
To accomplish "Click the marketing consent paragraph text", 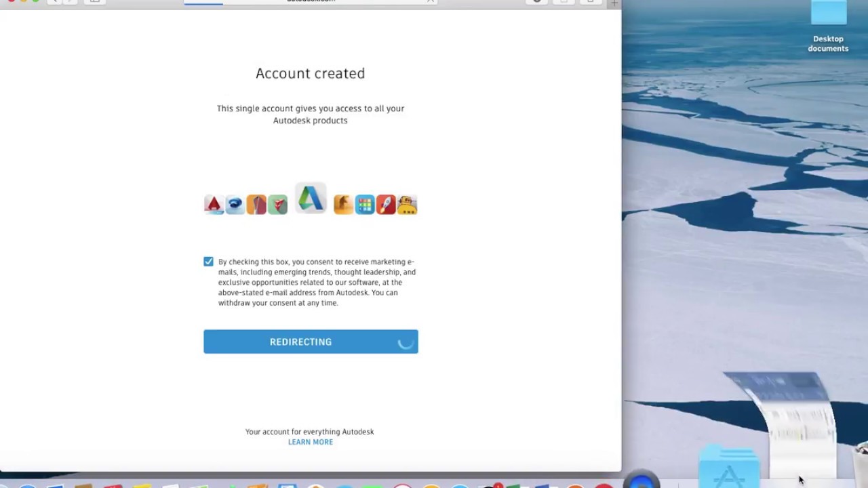I will click(317, 283).
